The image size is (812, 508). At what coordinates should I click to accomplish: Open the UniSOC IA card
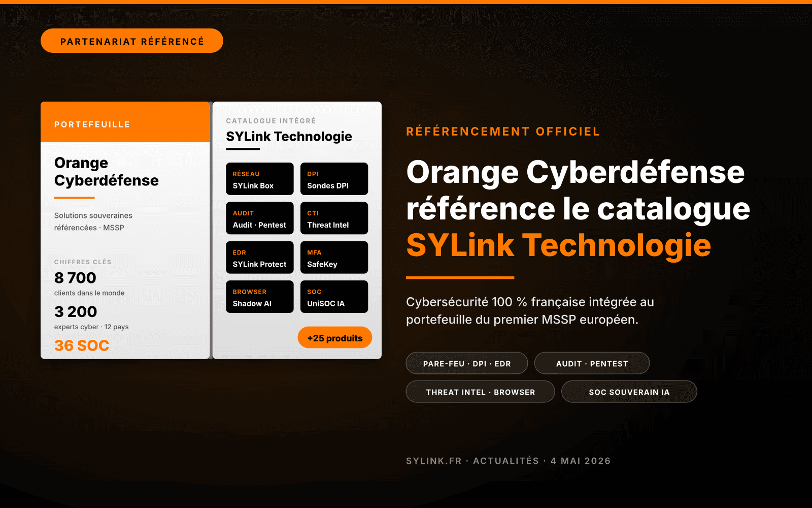[x=334, y=297]
